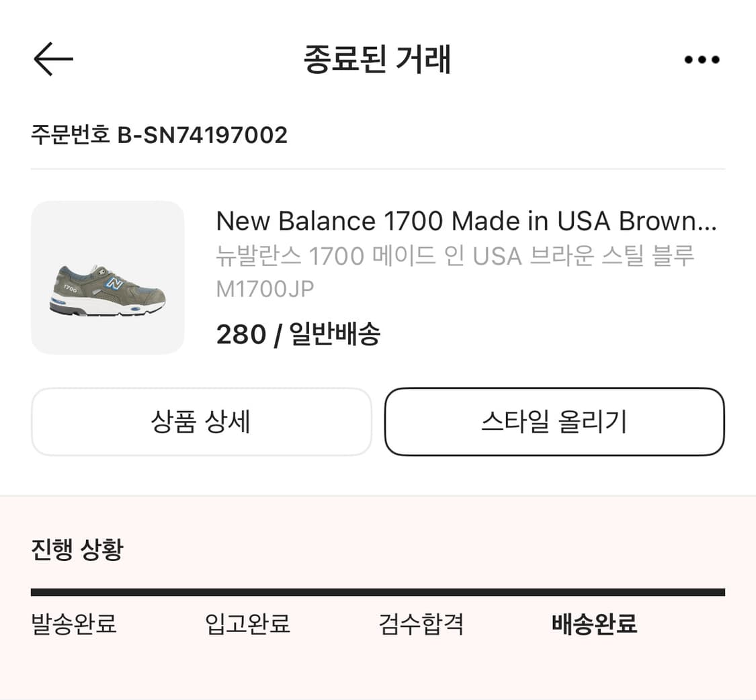The image size is (756, 700).
Task: Click the progress status bar
Action: (378, 591)
